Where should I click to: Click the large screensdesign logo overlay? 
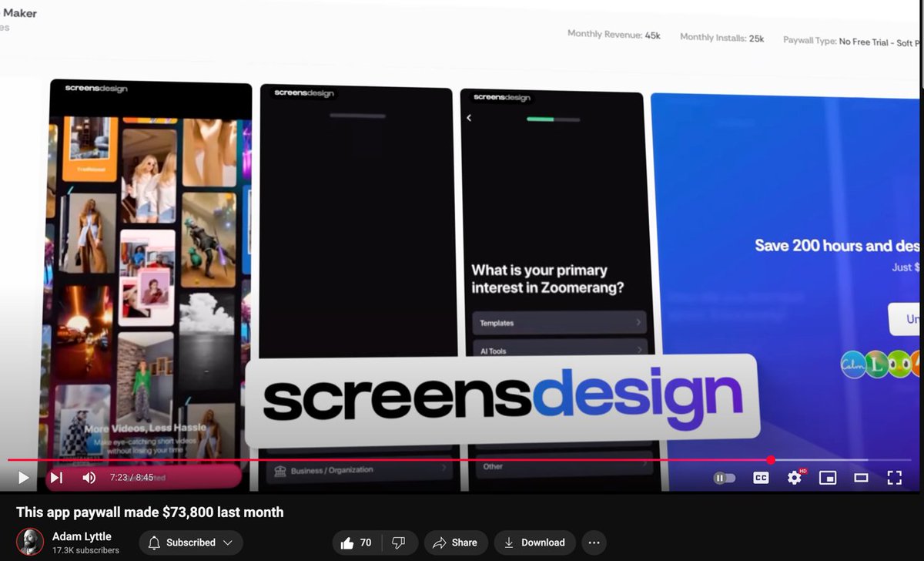click(502, 400)
